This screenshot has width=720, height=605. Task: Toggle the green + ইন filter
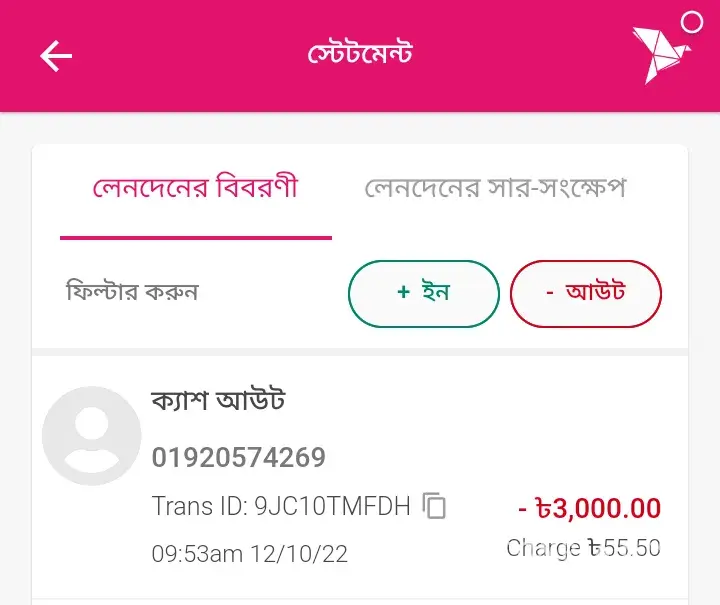[423, 293]
